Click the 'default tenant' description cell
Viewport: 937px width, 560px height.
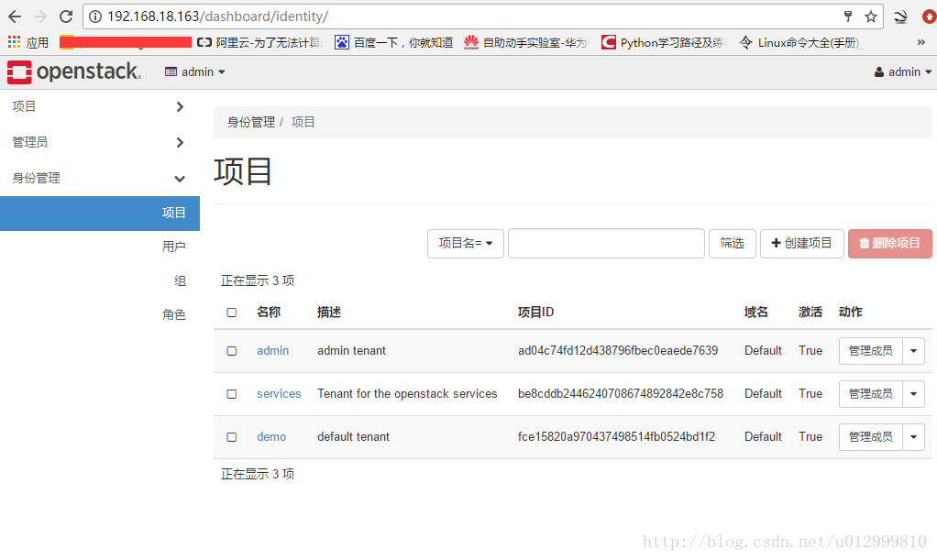(x=353, y=437)
